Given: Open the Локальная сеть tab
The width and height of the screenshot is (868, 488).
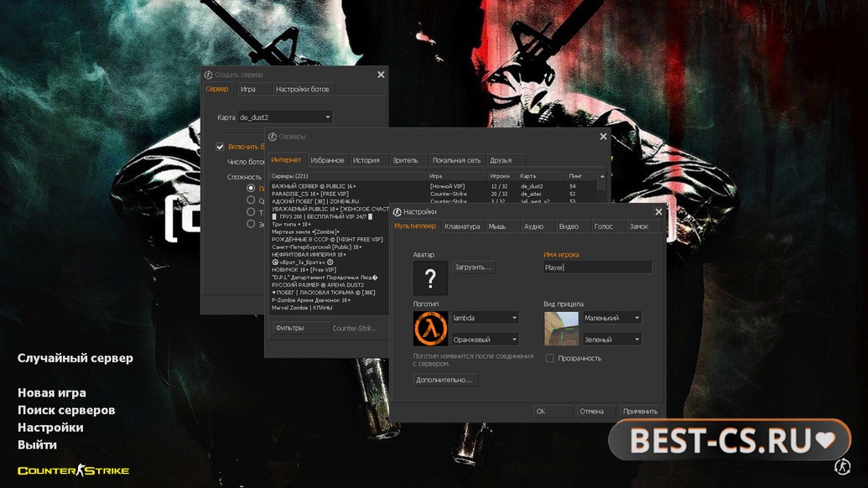Looking at the screenshot, I should [x=457, y=160].
